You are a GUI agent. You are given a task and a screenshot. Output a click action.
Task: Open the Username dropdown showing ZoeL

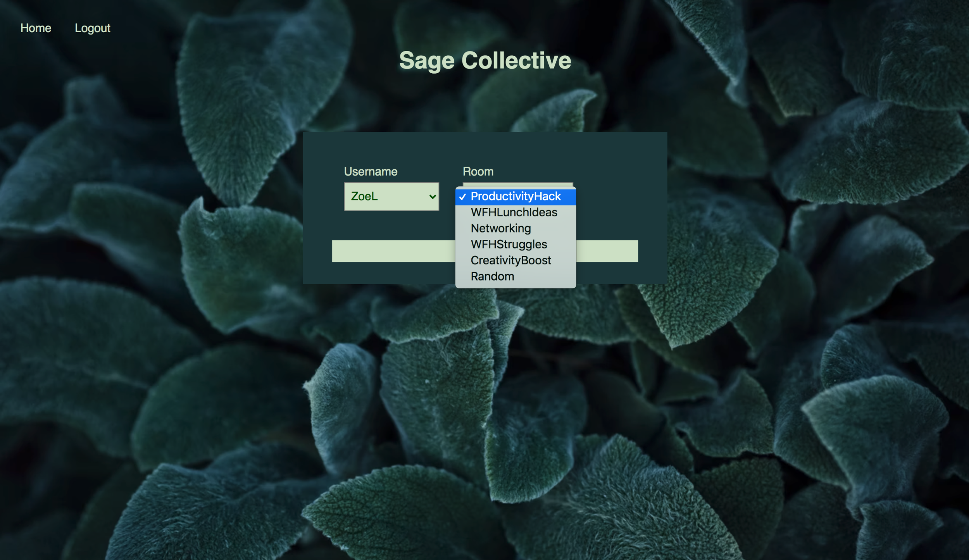pyautogui.click(x=391, y=197)
